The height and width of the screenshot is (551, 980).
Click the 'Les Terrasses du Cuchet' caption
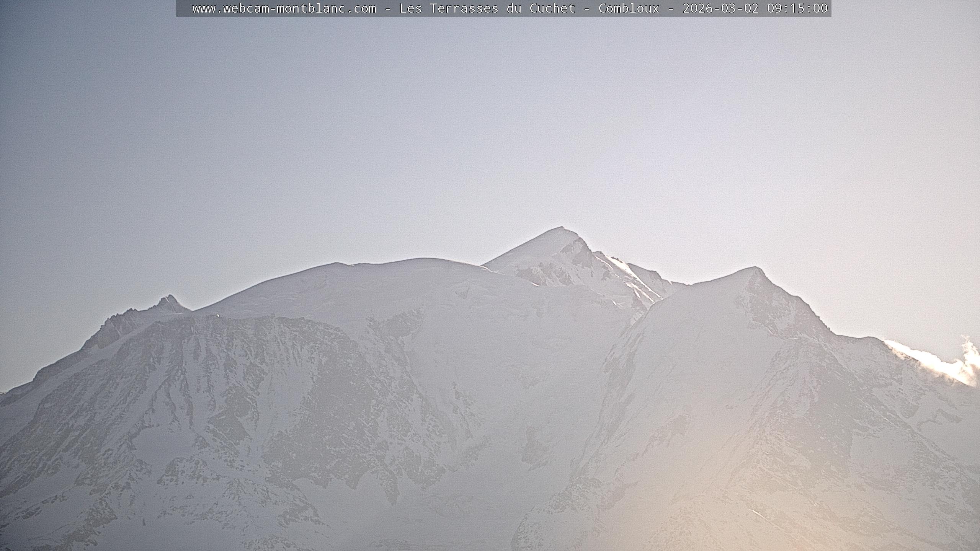coord(487,8)
